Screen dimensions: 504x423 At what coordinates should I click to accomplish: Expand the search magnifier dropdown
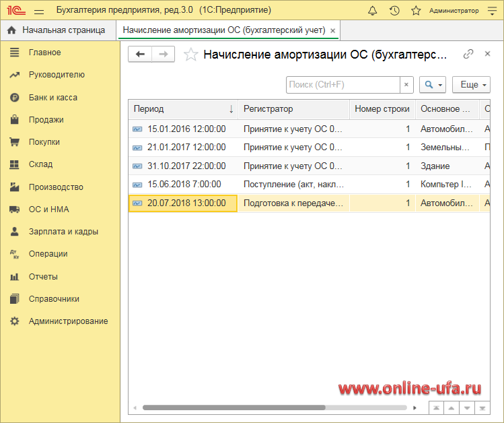click(x=432, y=84)
